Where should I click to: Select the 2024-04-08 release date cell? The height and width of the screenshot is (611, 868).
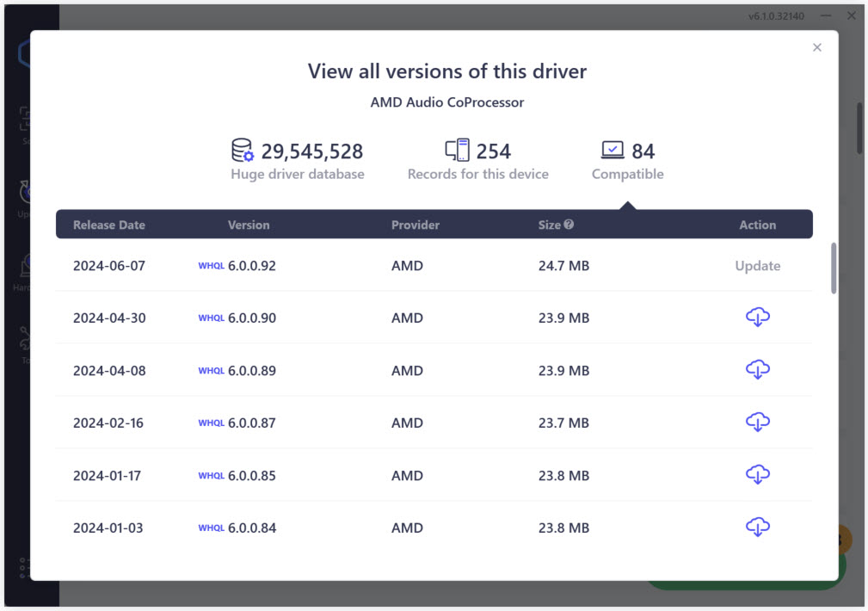109,371
